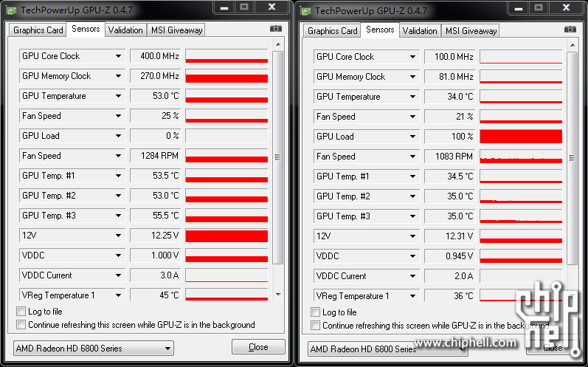Close the right GPU-Z window via title bar X
The image size is (588, 367).
point(567,7)
